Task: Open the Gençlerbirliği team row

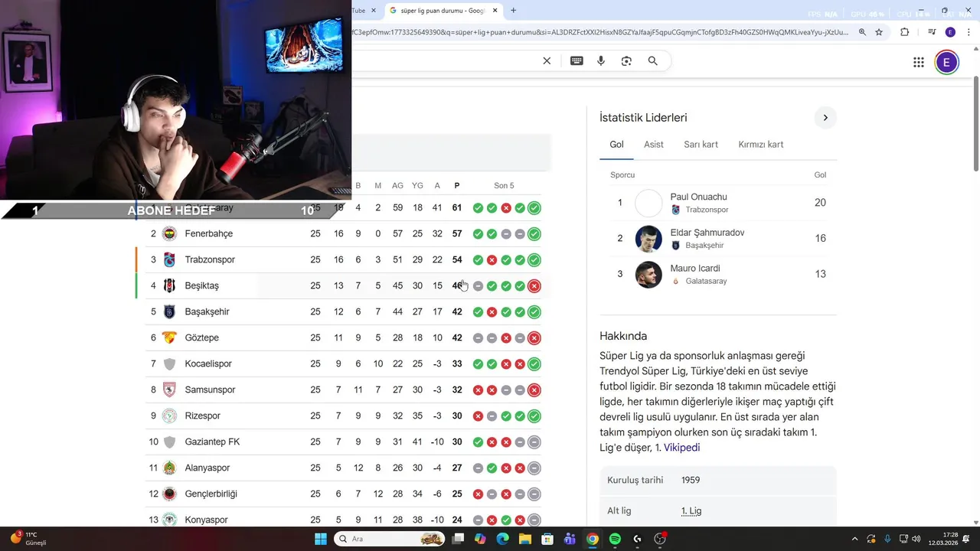Action: [343, 494]
